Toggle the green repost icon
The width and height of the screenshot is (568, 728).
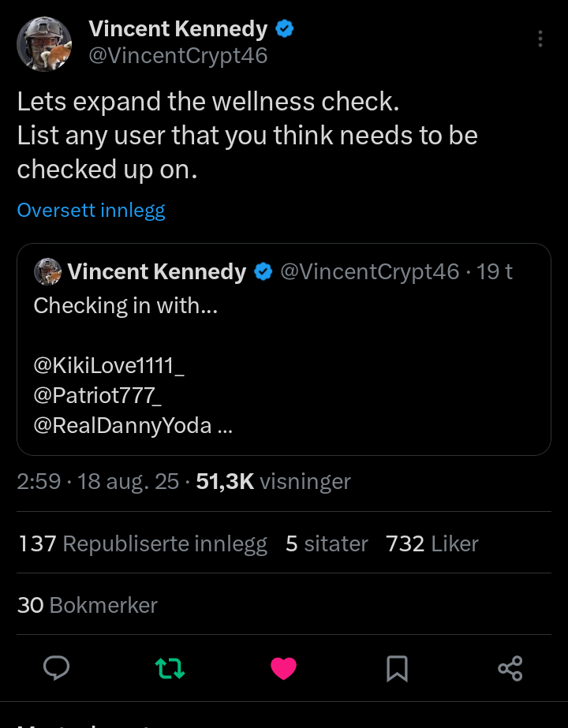coord(170,669)
